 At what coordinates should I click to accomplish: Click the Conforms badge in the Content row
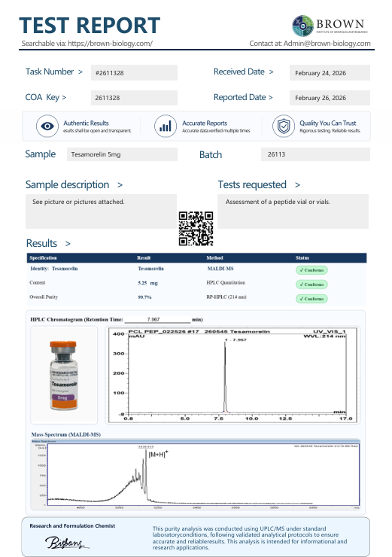point(311,285)
